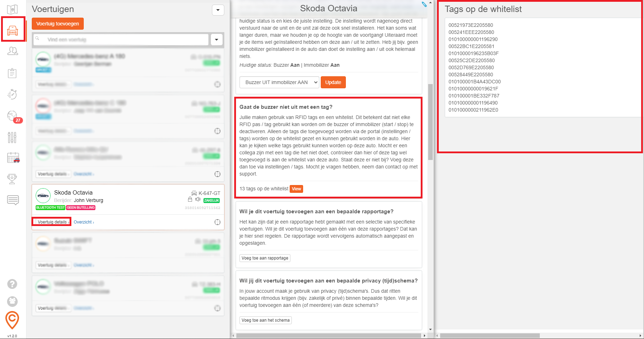Open the vehicles (car) sidebar icon
Screen dimensions: 644x339
(x=13, y=30)
